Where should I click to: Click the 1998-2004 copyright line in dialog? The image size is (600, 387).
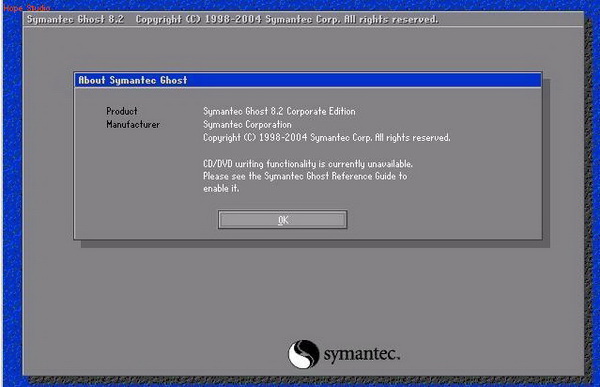click(x=326, y=137)
